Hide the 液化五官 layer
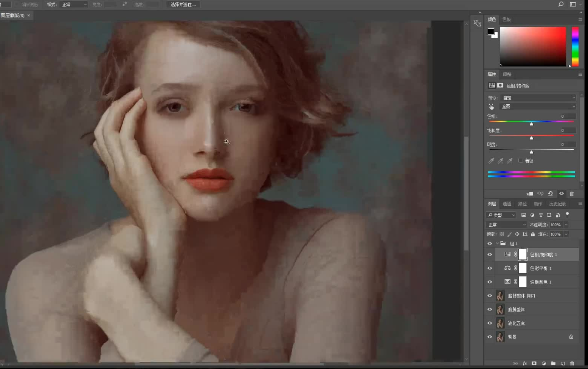Viewport: 588px width, 369px height. [490, 323]
